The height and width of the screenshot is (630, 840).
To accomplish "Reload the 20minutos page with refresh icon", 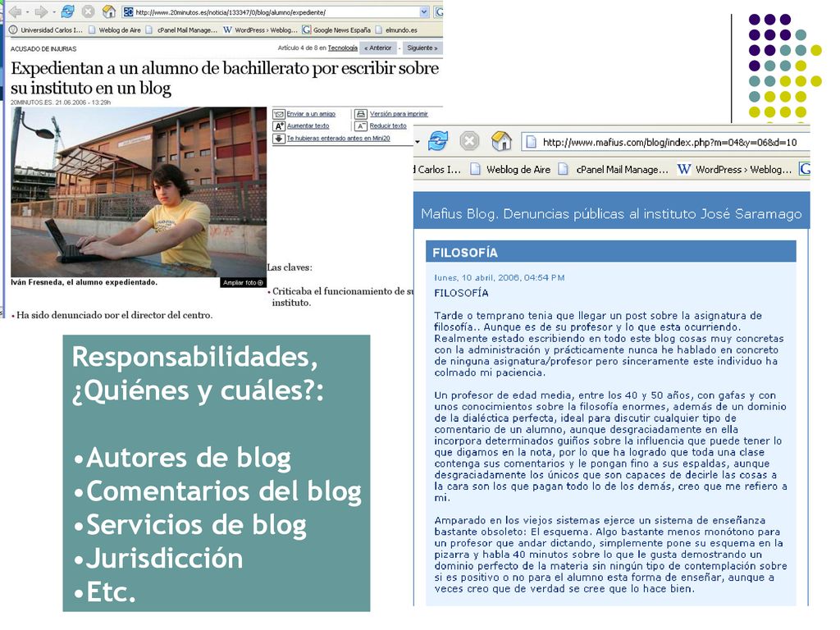I will (x=67, y=11).
